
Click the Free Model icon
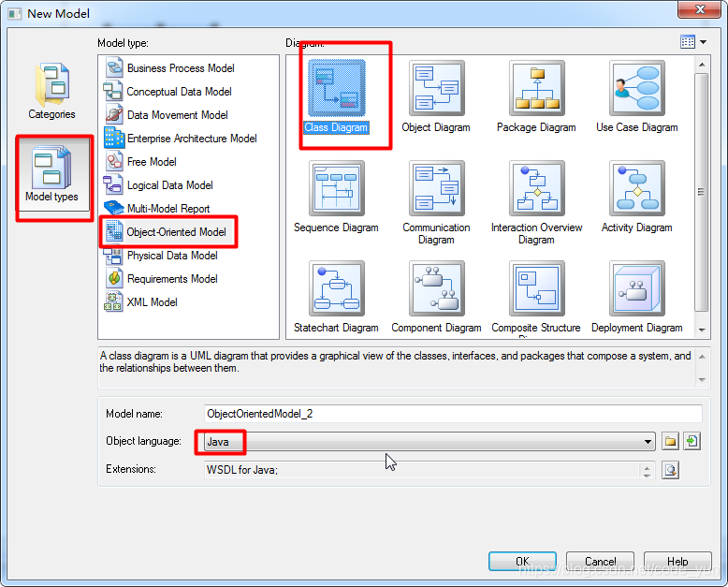click(114, 161)
